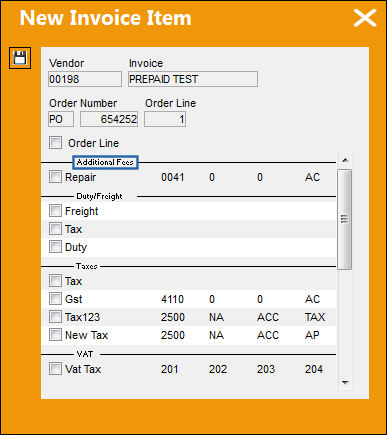
Task: Click the Order Number field 654252
Action: point(109,119)
